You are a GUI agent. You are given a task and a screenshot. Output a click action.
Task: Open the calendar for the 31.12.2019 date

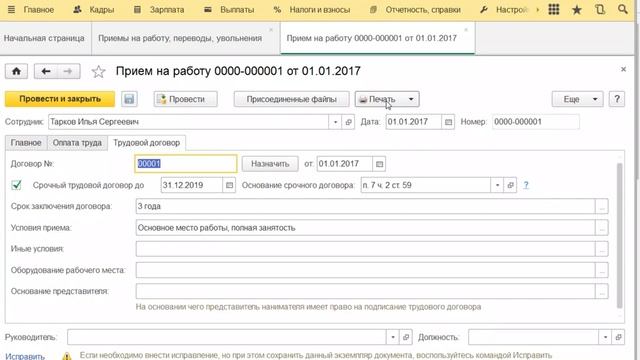click(x=229, y=185)
